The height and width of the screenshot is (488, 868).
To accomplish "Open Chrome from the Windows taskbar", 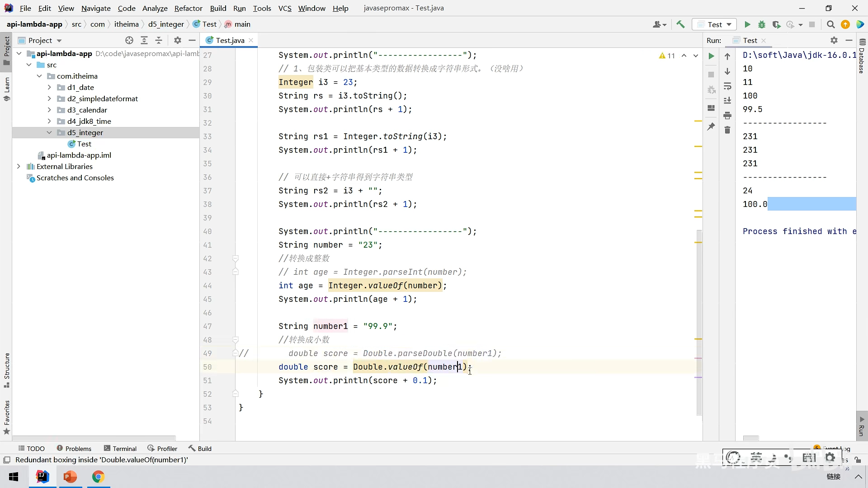I will [x=98, y=477].
